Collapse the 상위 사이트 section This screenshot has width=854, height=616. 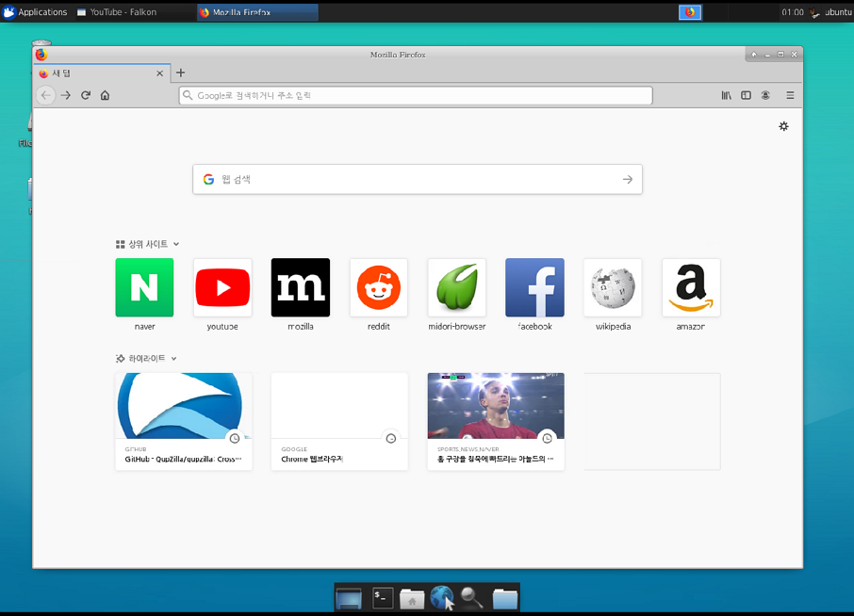pyautogui.click(x=176, y=244)
